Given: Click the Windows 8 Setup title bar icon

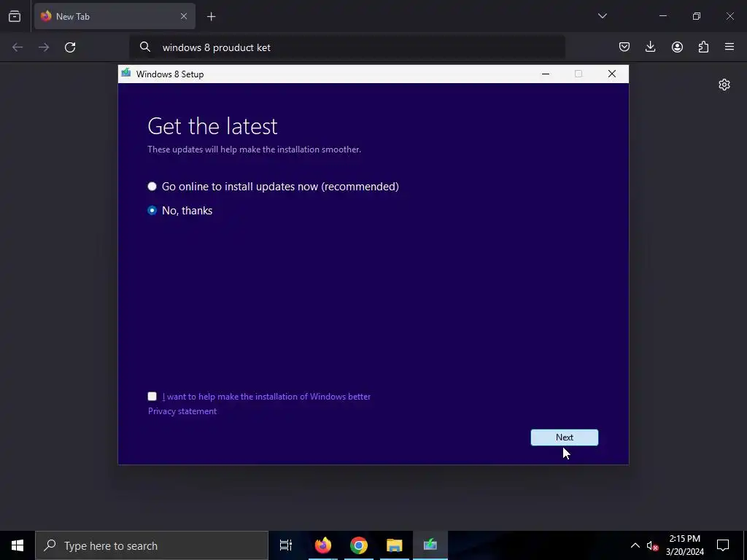Looking at the screenshot, I should coord(125,74).
